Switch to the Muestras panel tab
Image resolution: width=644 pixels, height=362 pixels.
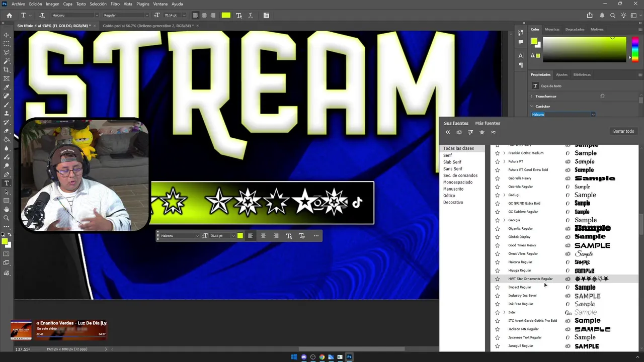point(552,29)
